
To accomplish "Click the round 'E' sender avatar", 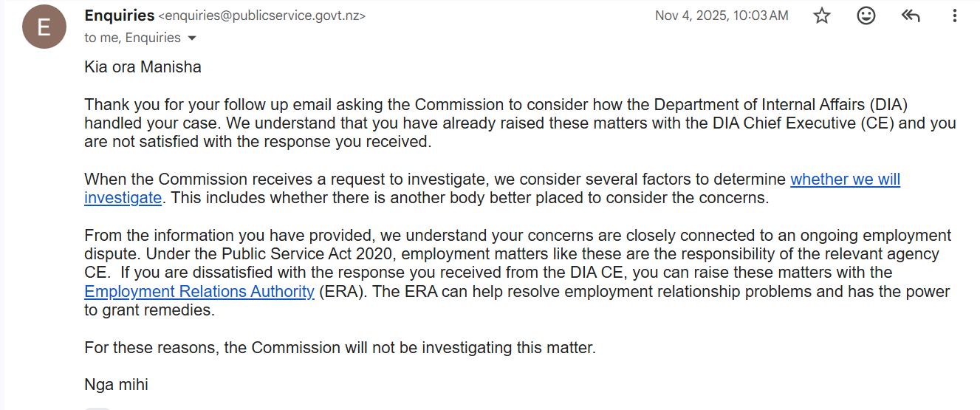I will pyautogui.click(x=44, y=27).
